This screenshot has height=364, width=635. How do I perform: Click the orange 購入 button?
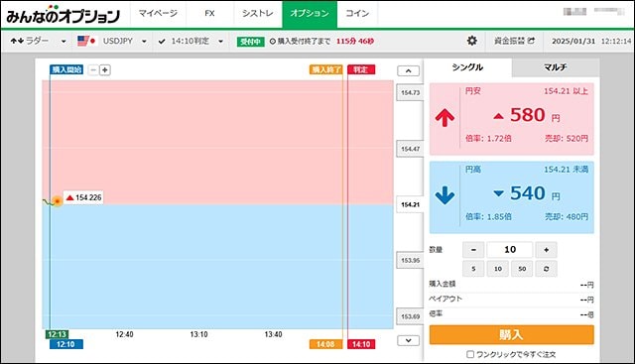click(512, 335)
